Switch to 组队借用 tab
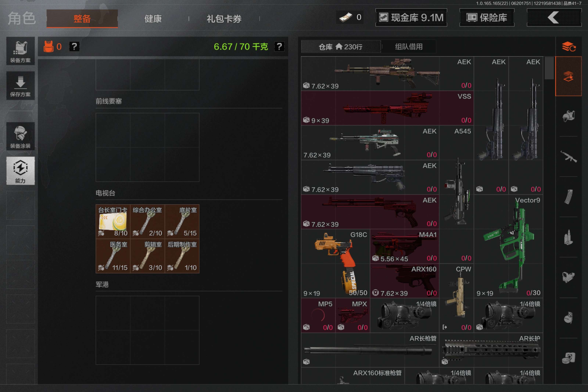The image size is (588, 392). pyautogui.click(x=409, y=47)
